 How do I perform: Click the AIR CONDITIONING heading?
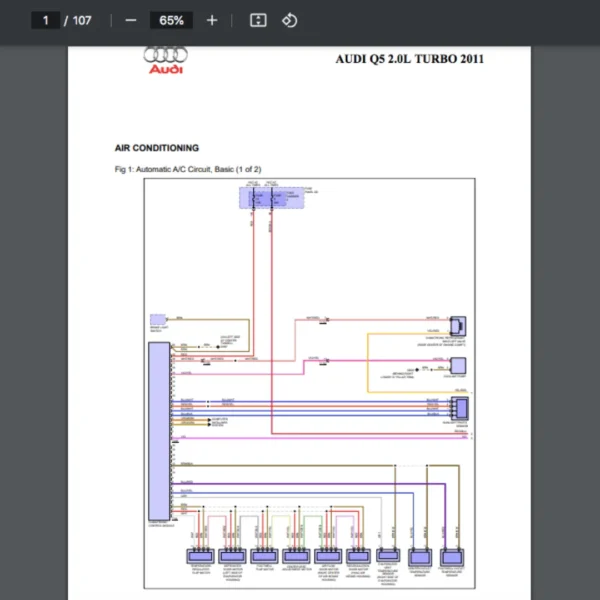point(157,148)
